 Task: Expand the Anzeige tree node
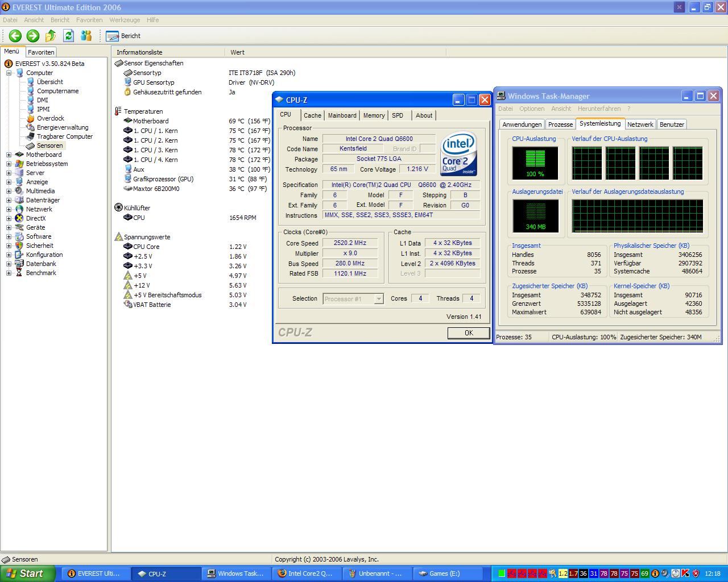pyautogui.click(x=9, y=182)
